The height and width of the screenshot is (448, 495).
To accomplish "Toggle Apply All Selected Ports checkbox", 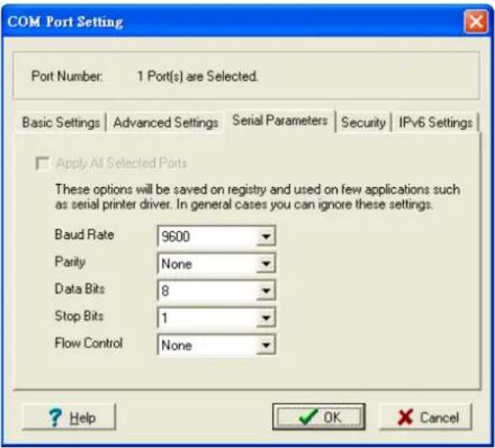I will [x=43, y=164].
